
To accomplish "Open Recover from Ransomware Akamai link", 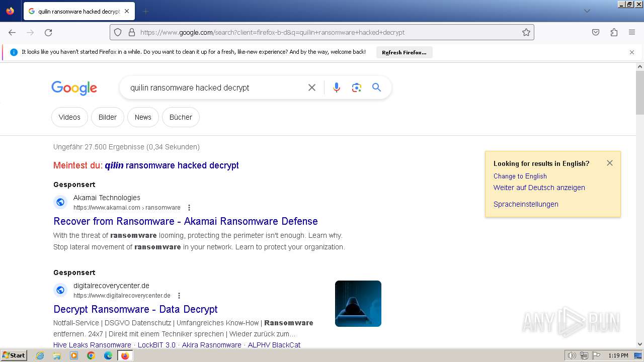I will coord(186,221).
